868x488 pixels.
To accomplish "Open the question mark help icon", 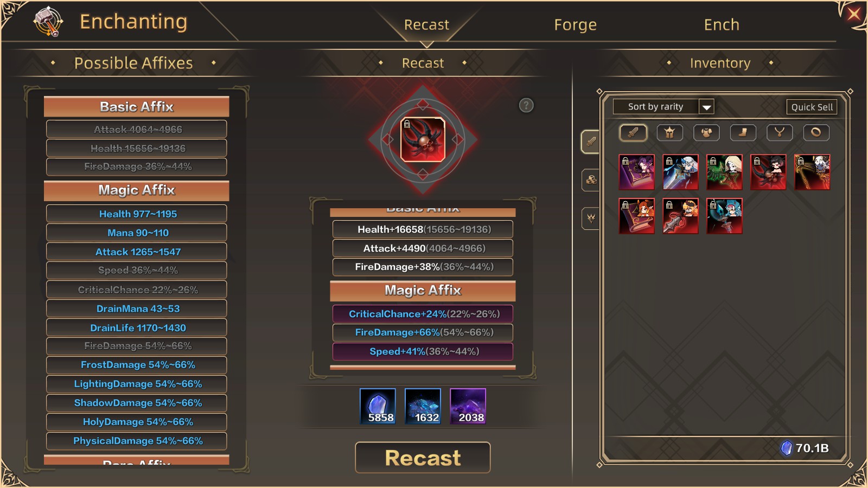I will point(526,105).
